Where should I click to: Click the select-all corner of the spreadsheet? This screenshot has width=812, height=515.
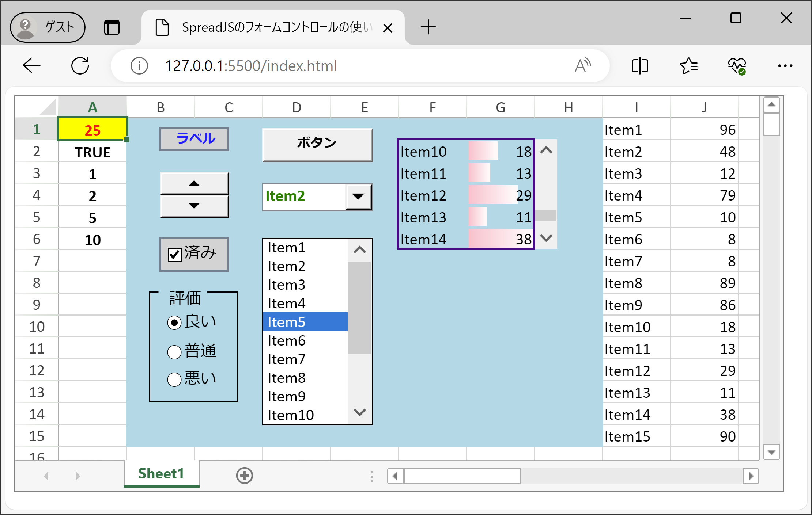tap(37, 107)
